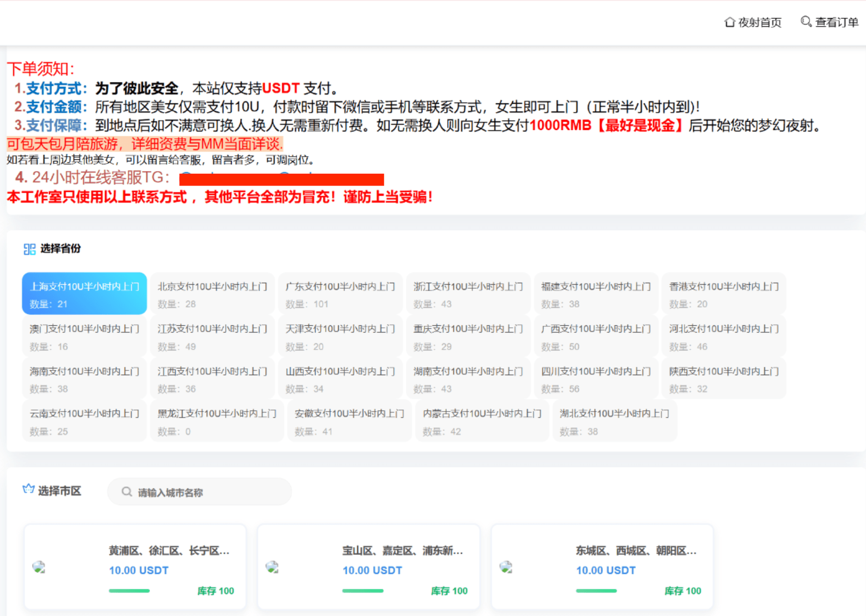Open the 湖北 province tile
The height and width of the screenshot is (616, 866).
pyautogui.click(x=614, y=421)
